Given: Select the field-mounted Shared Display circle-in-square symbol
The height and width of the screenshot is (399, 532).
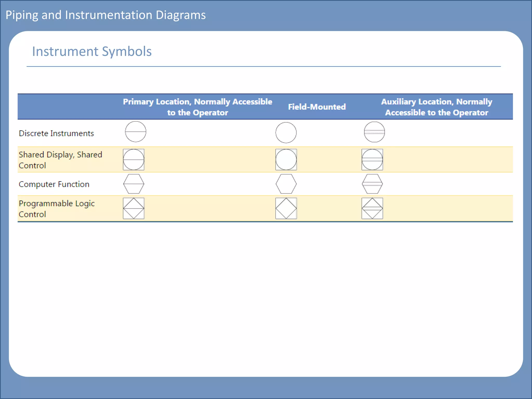Looking at the screenshot, I should pyautogui.click(x=286, y=159).
